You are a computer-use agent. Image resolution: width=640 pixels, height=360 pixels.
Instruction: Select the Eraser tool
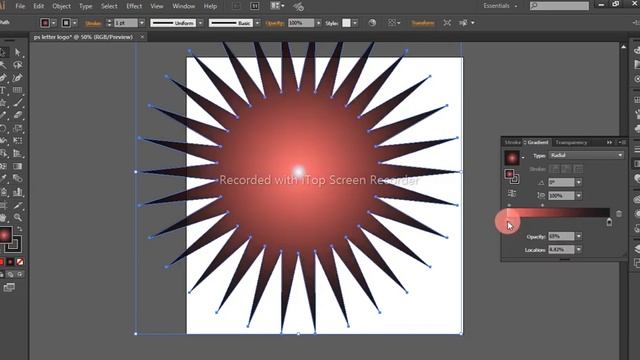coord(18,116)
